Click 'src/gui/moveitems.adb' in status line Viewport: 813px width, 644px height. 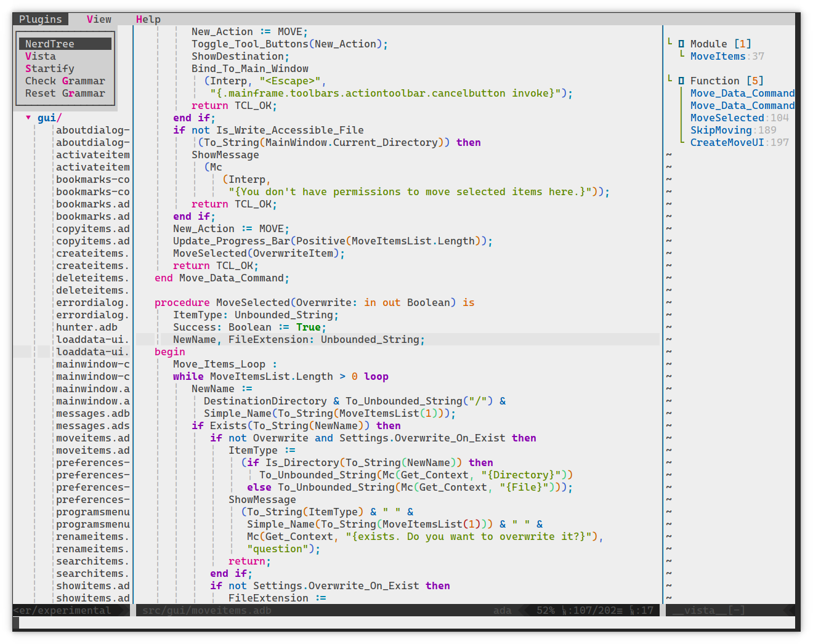click(x=207, y=610)
